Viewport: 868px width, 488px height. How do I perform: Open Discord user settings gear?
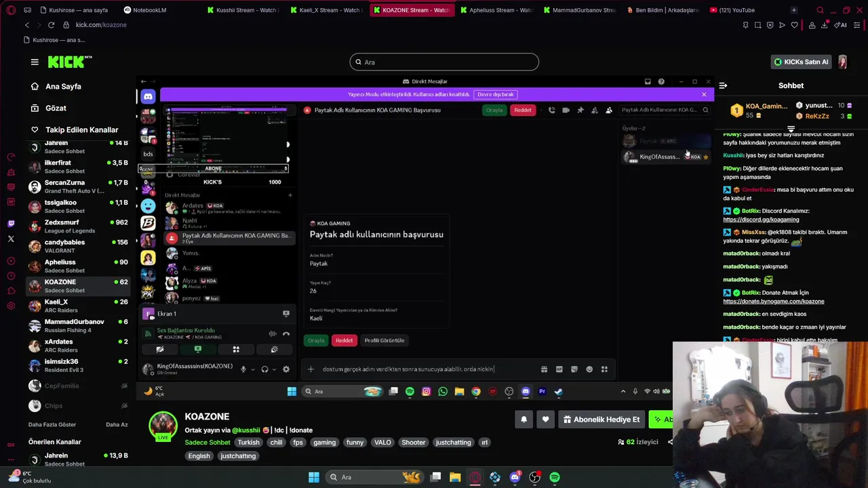coord(286,369)
